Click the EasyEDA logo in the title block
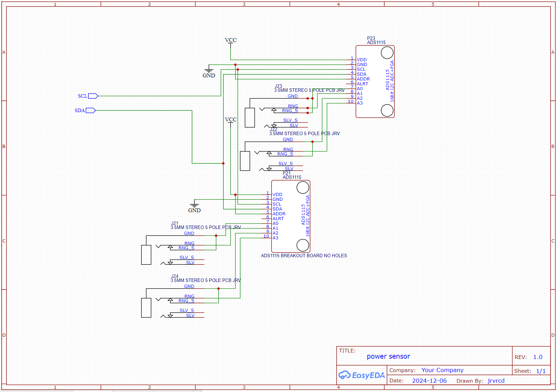The width and height of the screenshot is (557, 392). pyautogui.click(x=361, y=375)
